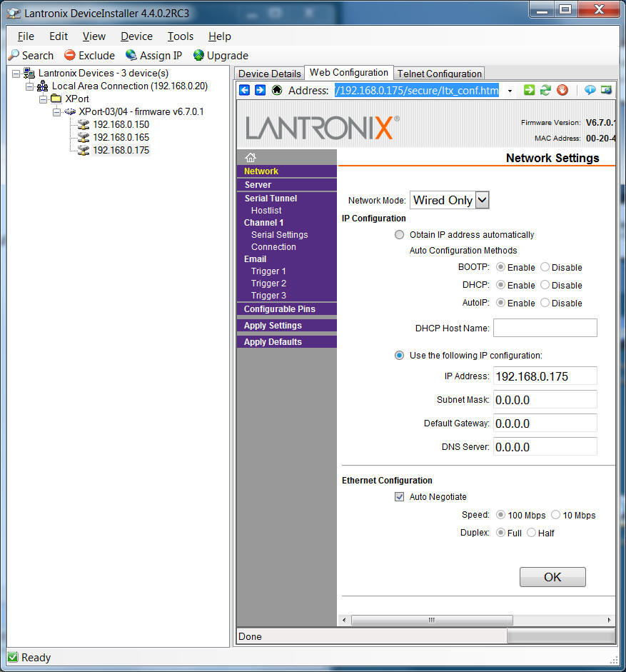The height and width of the screenshot is (672, 626).
Task: Disable AutoIP radio button
Action: tap(545, 303)
